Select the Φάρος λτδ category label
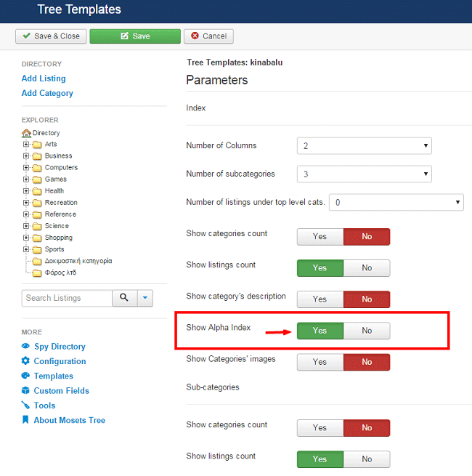 click(60, 273)
